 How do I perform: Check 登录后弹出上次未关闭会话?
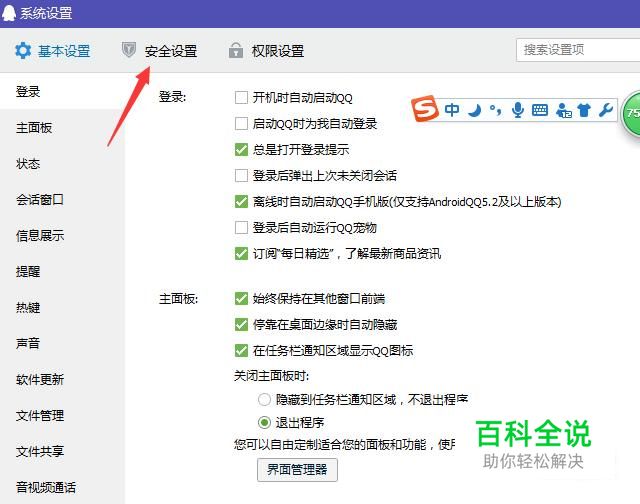(x=241, y=175)
